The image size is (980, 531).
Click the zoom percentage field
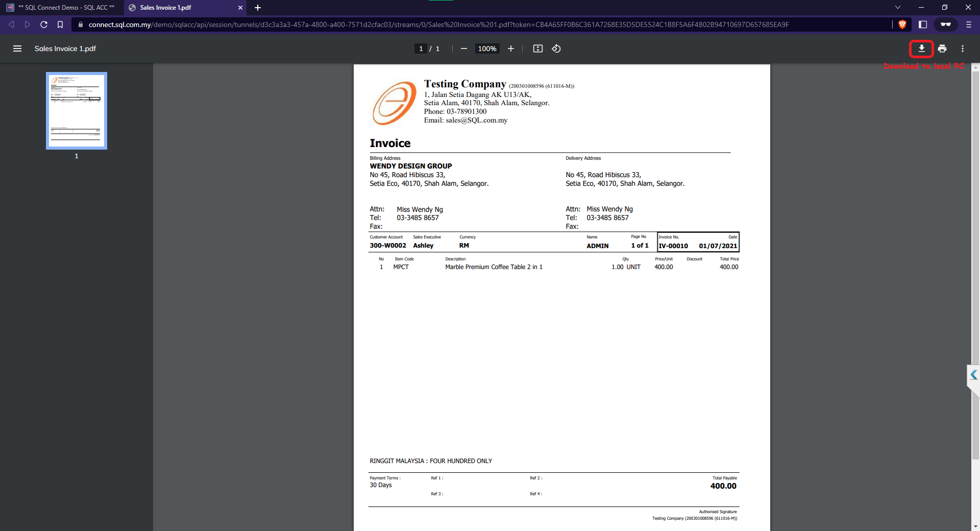[x=487, y=49]
